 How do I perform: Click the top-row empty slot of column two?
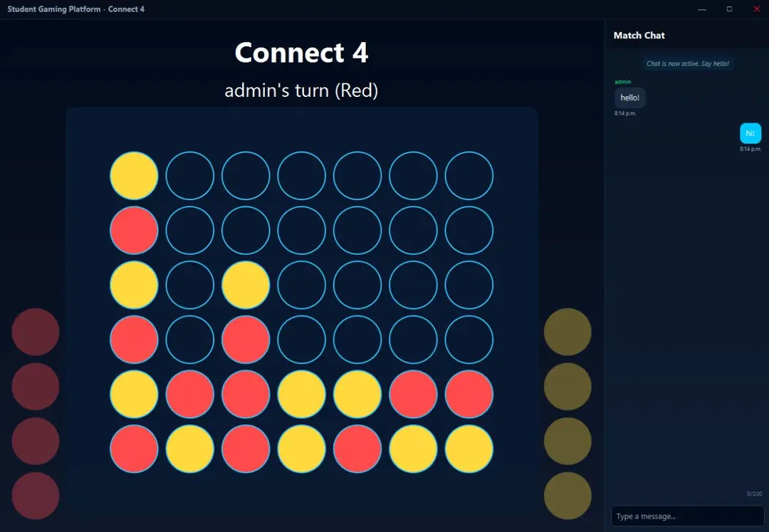(x=190, y=175)
